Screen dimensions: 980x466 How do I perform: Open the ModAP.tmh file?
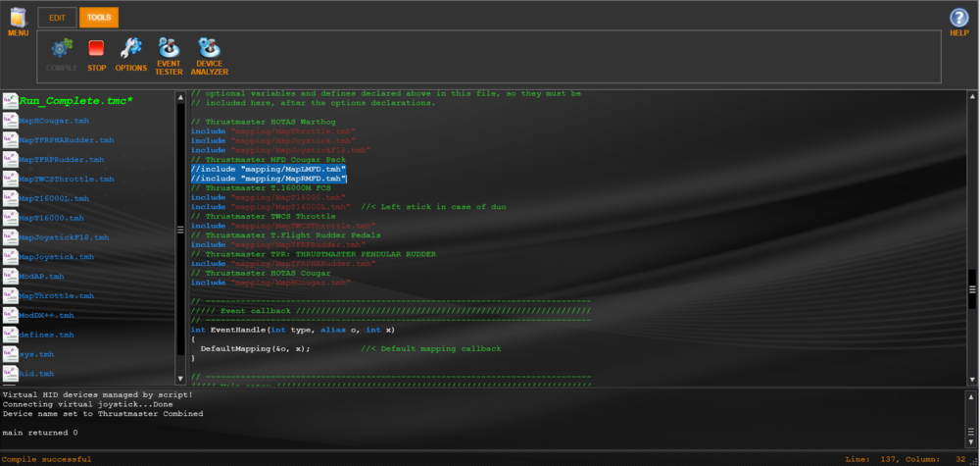coord(41,276)
